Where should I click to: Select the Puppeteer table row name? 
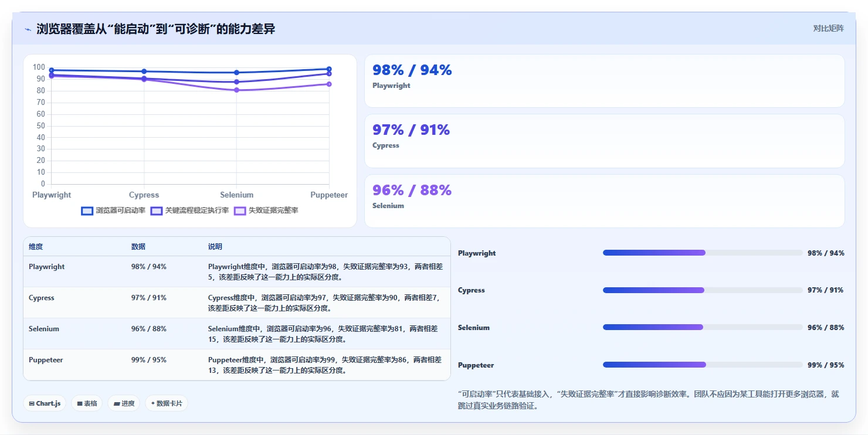[46, 360]
